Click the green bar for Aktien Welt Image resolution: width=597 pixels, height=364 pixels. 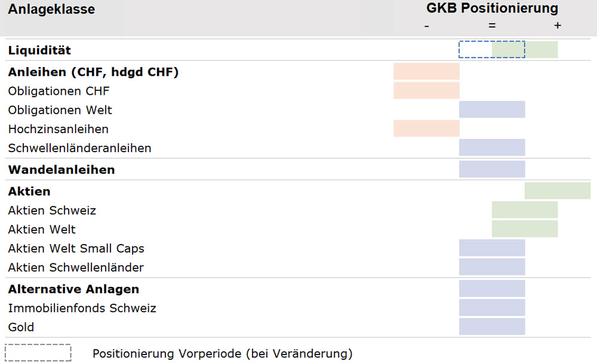(x=525, y=229)
